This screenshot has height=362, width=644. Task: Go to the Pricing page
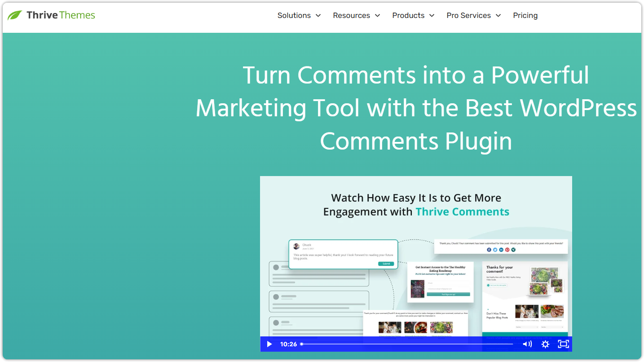(x=525, y=15)
